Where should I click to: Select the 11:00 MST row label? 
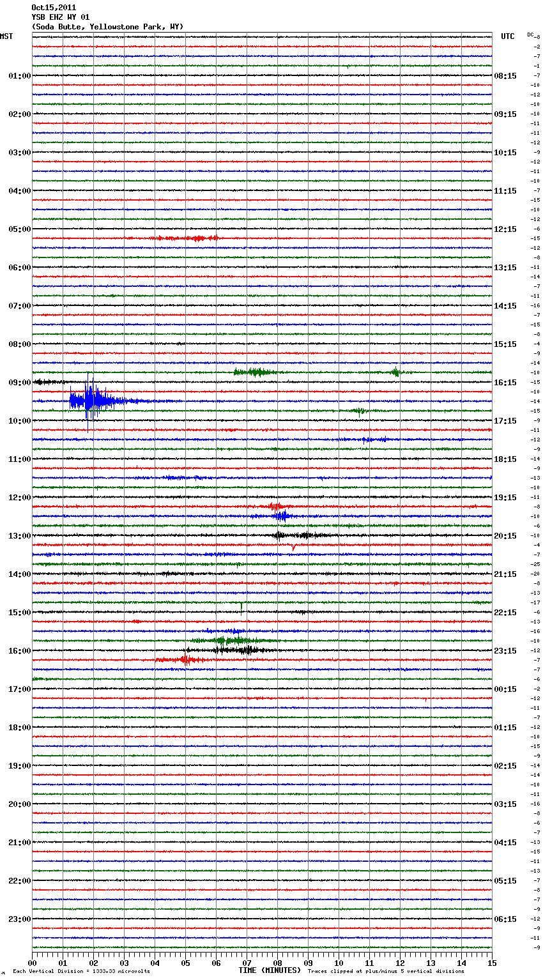[20, 459]
